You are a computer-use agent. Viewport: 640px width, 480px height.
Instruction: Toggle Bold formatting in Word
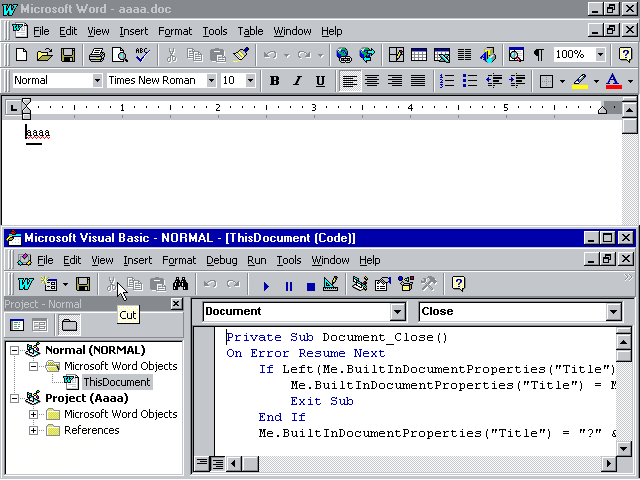pyautogui.click(x=275, y=81)
